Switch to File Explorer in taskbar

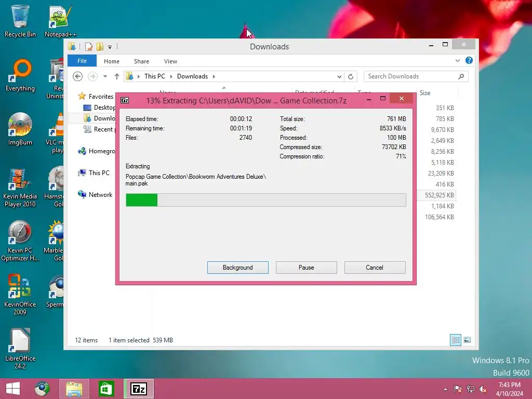(x=74, y=389)
